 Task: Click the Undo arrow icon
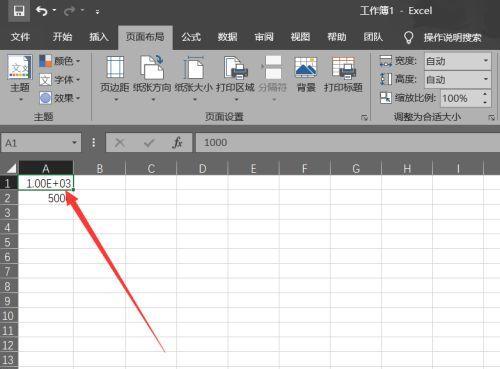click(42, 11)
